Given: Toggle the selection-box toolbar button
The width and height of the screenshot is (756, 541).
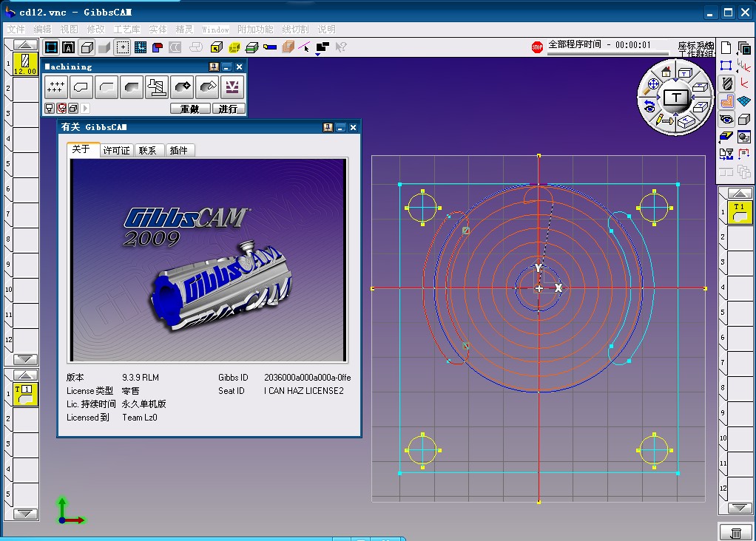Looking at the screenshot, I should (x=51, y=47).
